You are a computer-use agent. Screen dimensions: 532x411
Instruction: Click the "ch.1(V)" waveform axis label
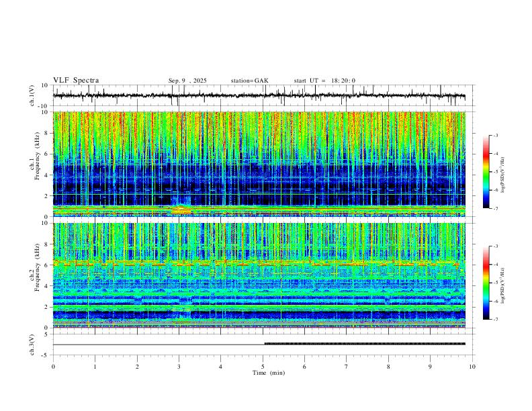(x=32, y=95)
